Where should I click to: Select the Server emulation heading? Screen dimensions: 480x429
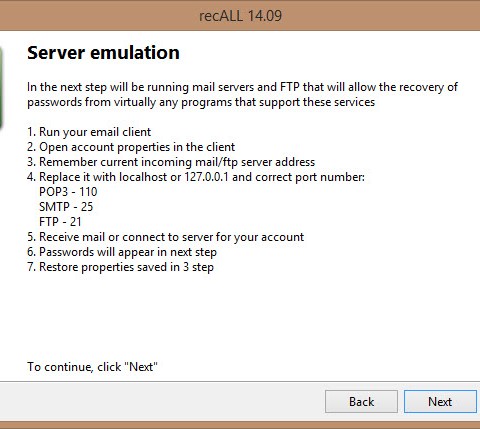pos(103,53)
